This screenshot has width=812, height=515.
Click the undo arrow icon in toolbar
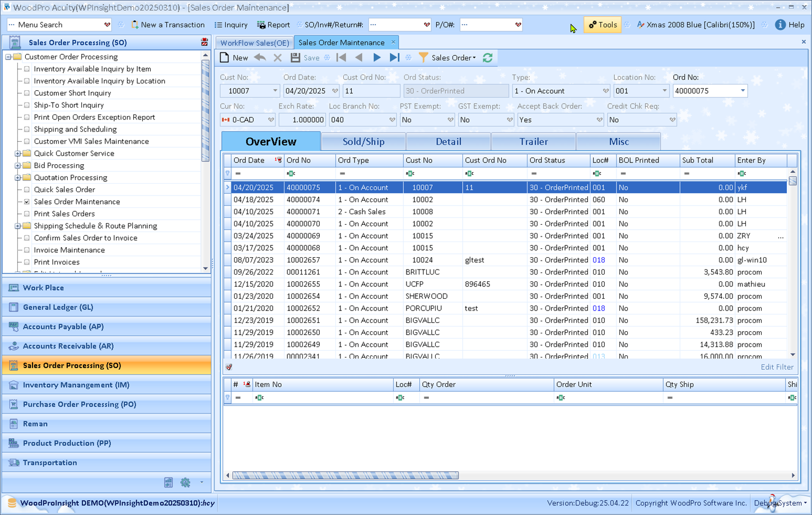point(260,58)
